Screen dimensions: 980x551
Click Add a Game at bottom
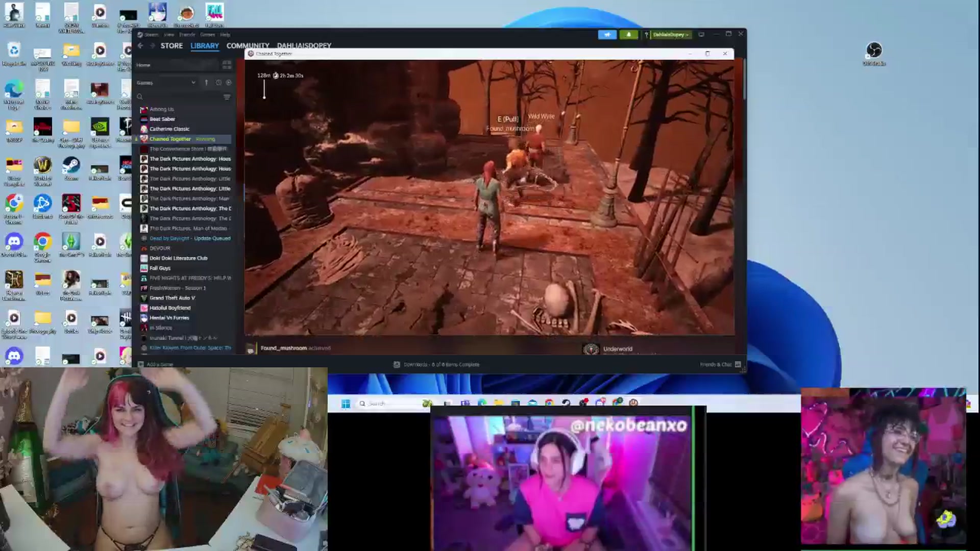(156, 364)
